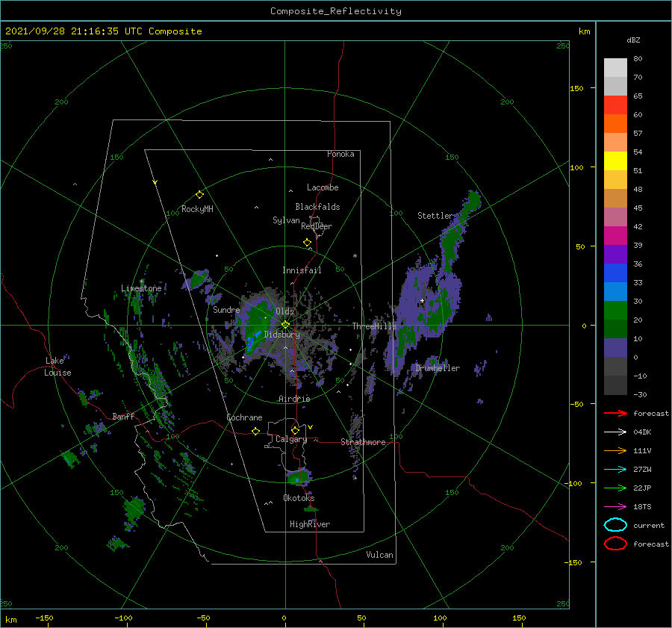Click the cyan 'current' ellipse legend icon
672x628 pixels.
(x=615, y=525)
